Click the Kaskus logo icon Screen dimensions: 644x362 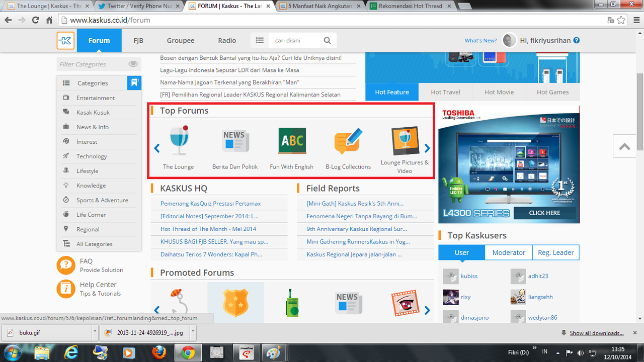[x=65, y=41]
